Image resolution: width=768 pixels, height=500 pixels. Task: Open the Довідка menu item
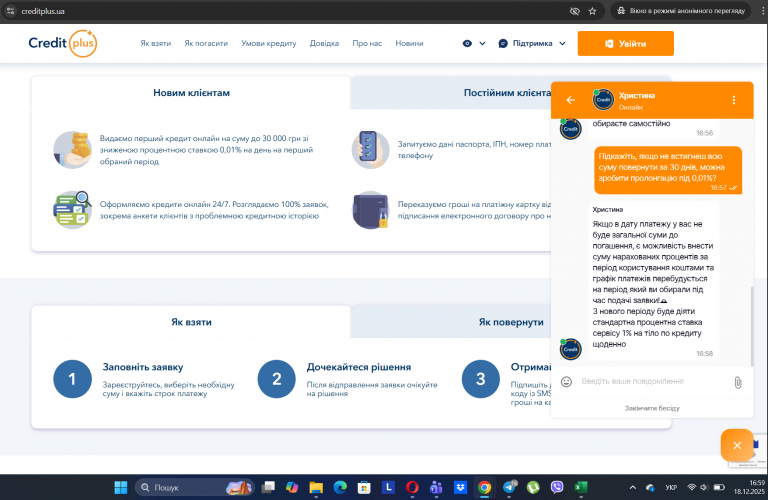[x=324, y=44]
